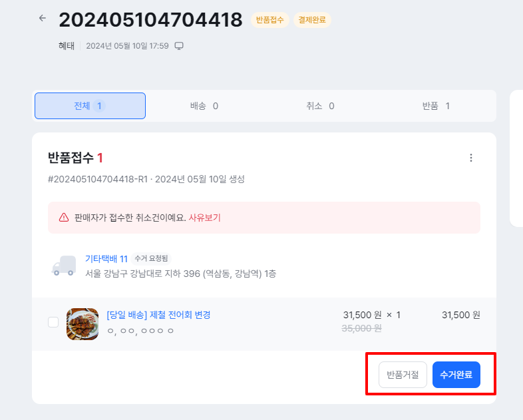Click the monitor icon beside the order date

179,46
